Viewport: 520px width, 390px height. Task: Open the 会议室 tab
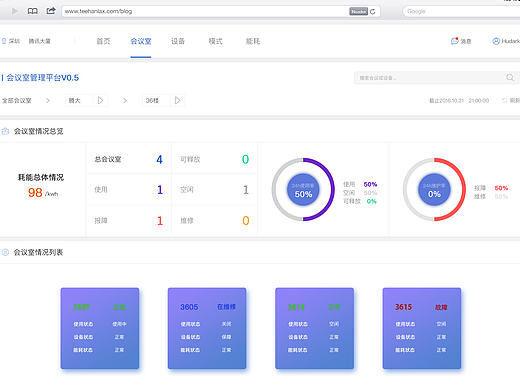141,41
